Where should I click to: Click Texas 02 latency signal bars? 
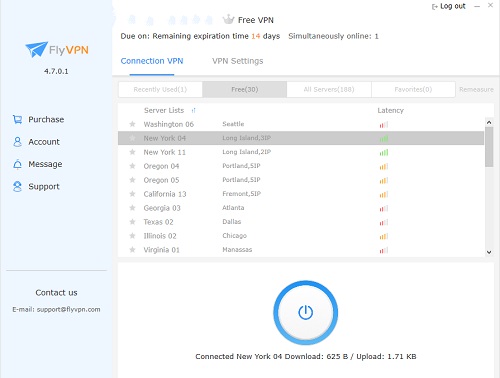(x=384, y=222)
